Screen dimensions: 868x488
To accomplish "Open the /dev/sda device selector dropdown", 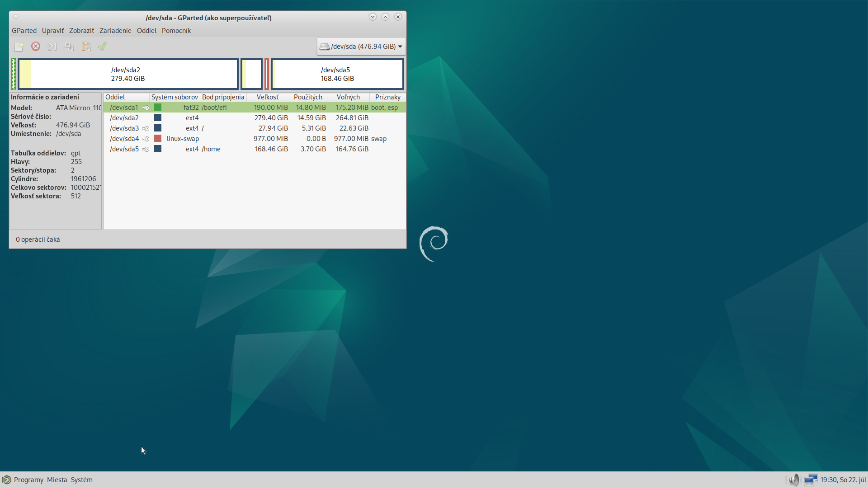I will point(361,47).
